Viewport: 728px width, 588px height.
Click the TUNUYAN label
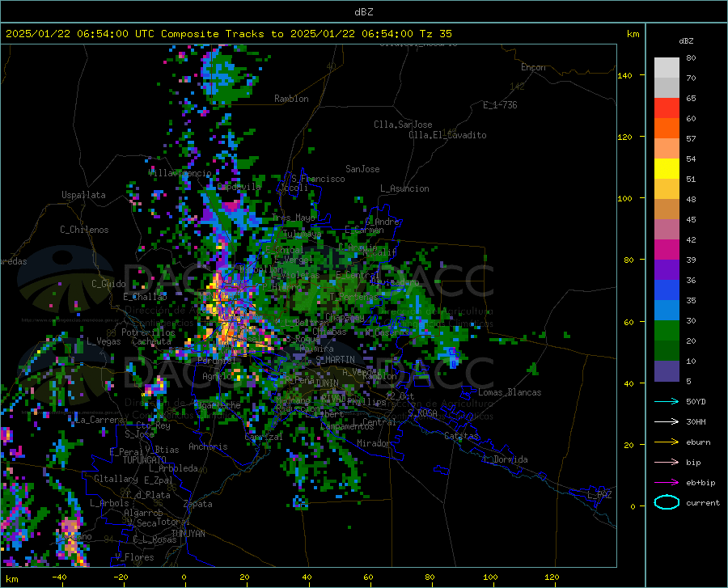tap(188, 534)
